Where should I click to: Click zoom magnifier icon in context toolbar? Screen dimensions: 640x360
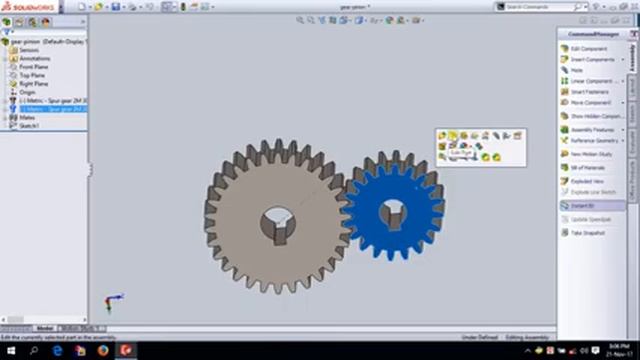[442, 157]
